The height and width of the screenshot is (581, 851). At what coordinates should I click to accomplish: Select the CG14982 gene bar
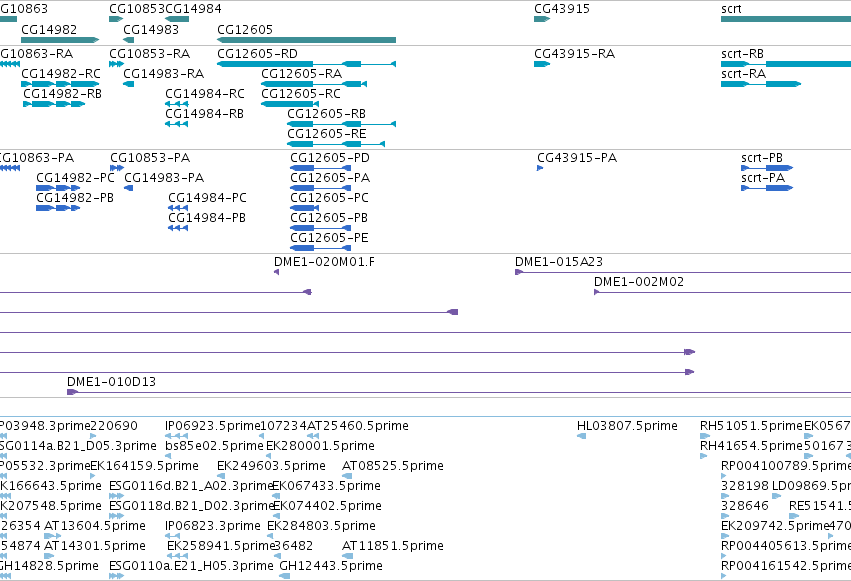[60, 40]
